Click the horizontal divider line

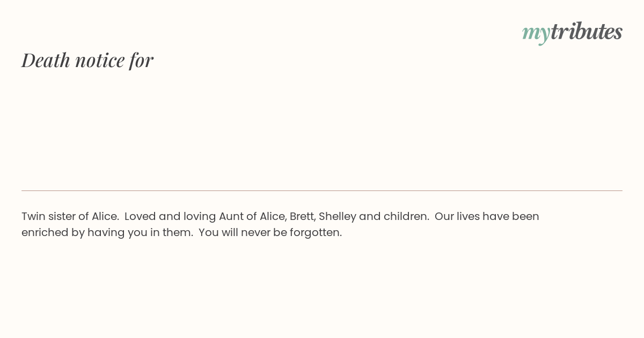(322, 190)
